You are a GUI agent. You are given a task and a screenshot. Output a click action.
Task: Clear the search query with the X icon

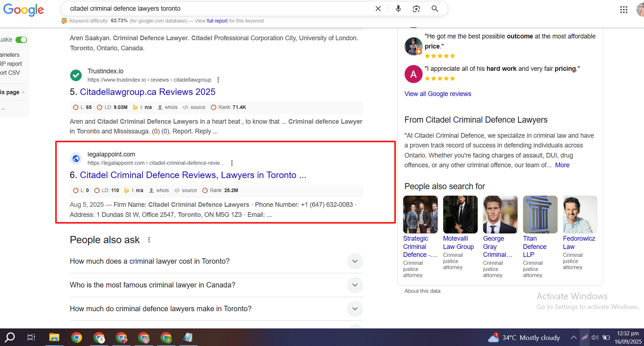pos(378,8)
